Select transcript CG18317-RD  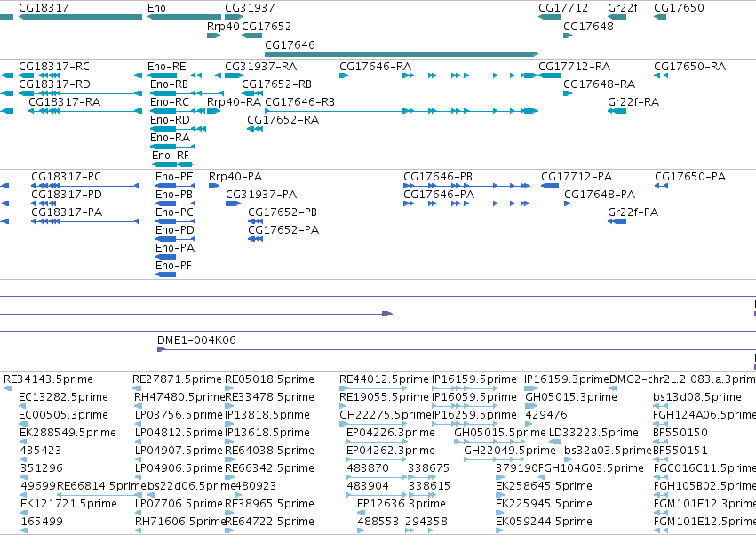[x=54, y=84]
